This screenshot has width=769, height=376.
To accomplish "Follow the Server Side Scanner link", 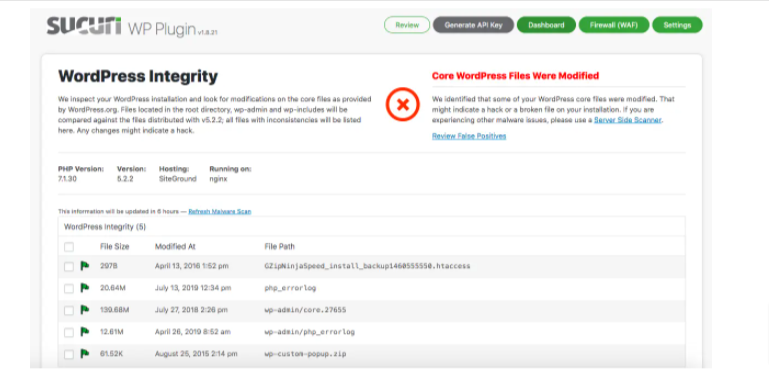I will (628, 120).
